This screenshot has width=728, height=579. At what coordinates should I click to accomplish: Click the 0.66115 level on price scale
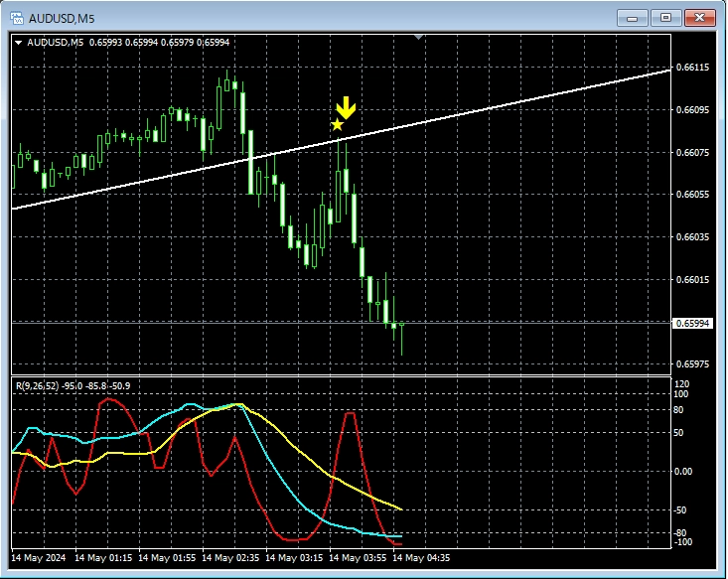pyautogui.click(x=691, y=68)
